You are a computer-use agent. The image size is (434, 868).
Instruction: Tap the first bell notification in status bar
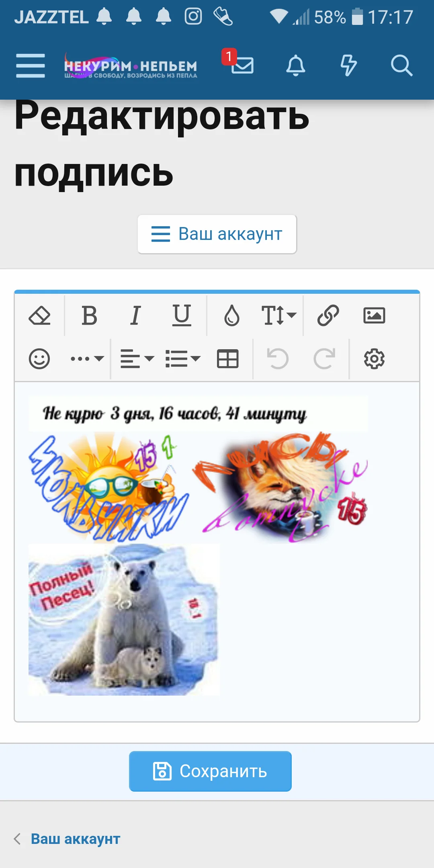point(104,17)
